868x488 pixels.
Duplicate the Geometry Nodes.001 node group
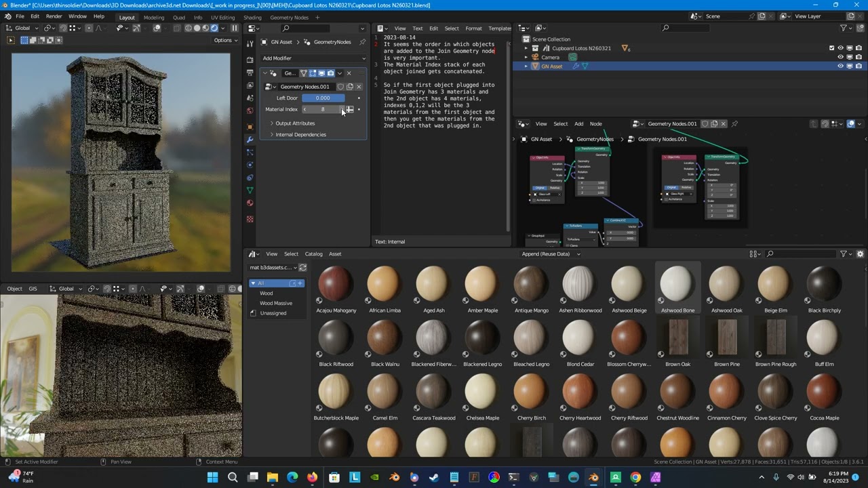pos(350,87)
